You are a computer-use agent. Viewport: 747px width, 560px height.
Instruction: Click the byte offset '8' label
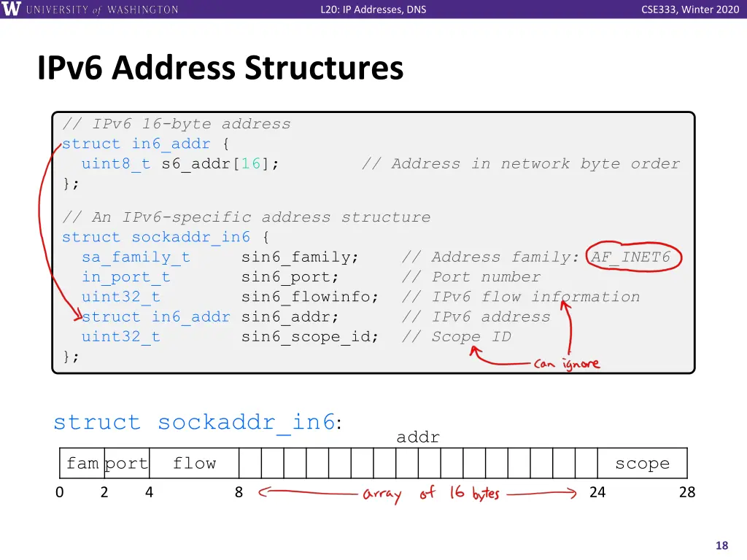coord(239,492)
